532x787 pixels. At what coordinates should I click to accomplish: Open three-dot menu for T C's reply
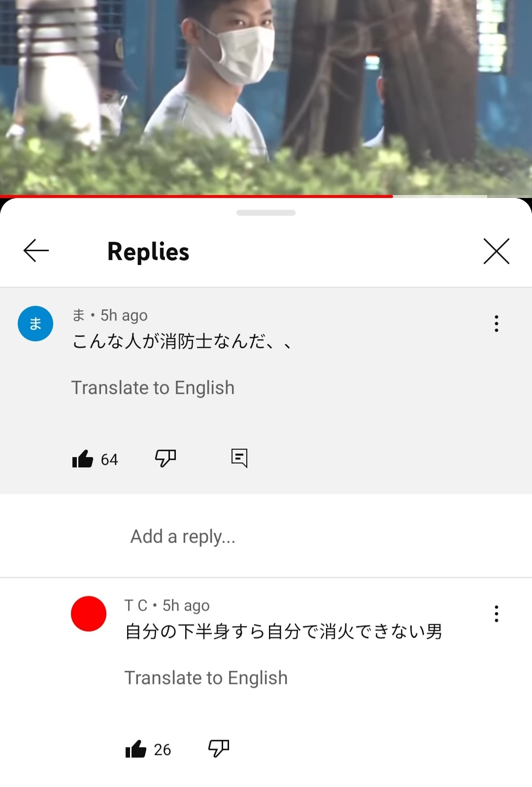(x=496, y=614)
